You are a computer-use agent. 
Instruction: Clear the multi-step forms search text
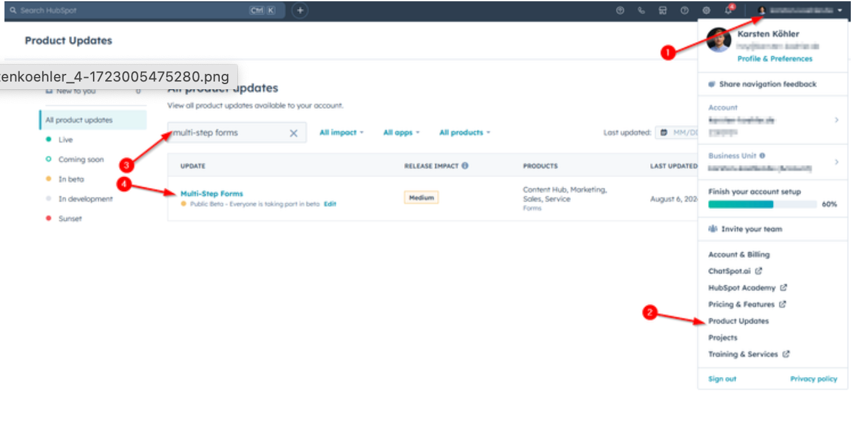pos(294,133)
